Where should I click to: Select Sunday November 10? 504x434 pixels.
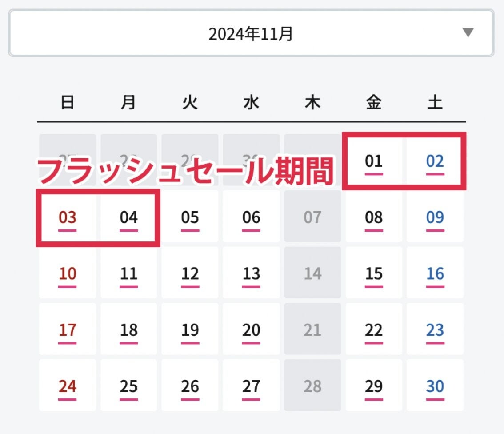(x=68, y=273)
